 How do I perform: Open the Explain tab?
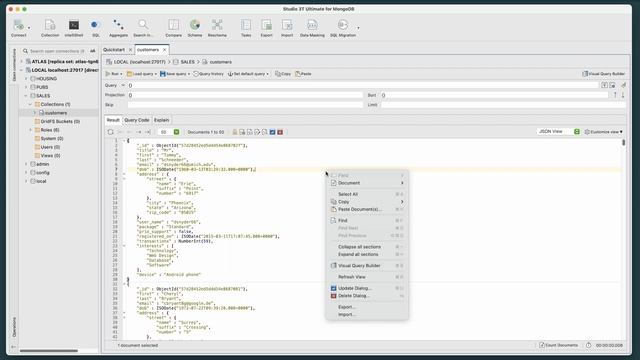coord(161,120)
